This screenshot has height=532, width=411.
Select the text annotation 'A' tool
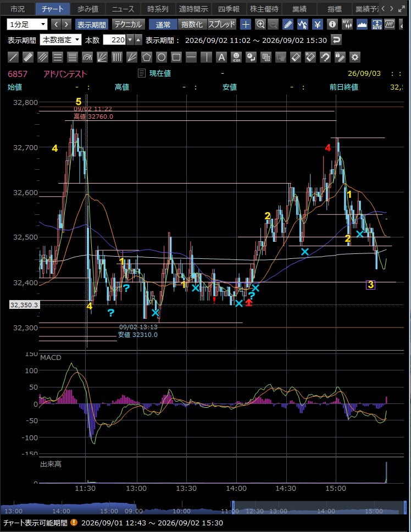[x=221, y=57]
